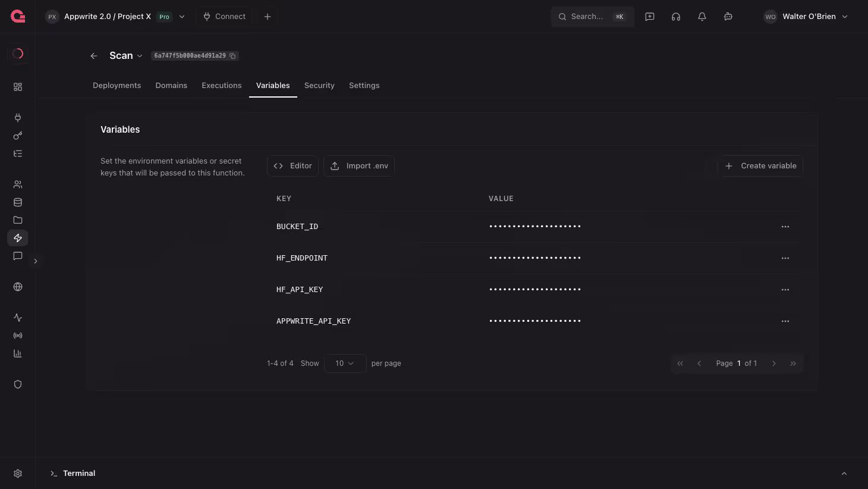Open the project switcher dropdown chevron
Screen dimensions: 868x489
[x=182, y=17]
